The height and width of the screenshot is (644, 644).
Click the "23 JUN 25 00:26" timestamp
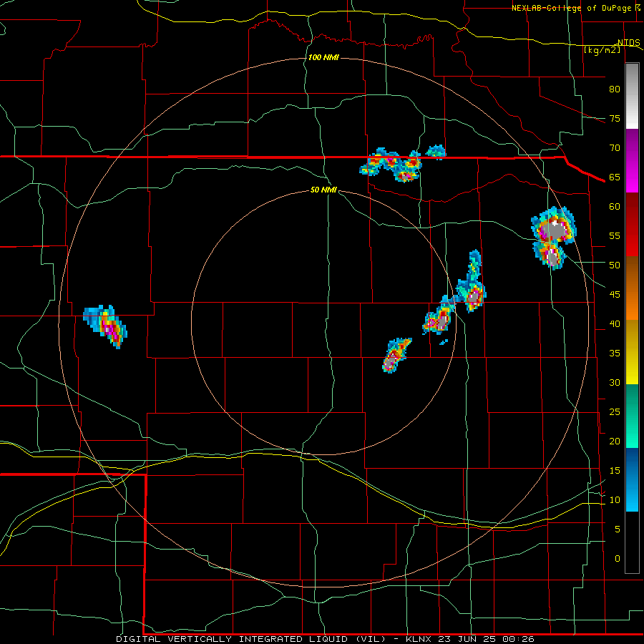coord(487,639)
